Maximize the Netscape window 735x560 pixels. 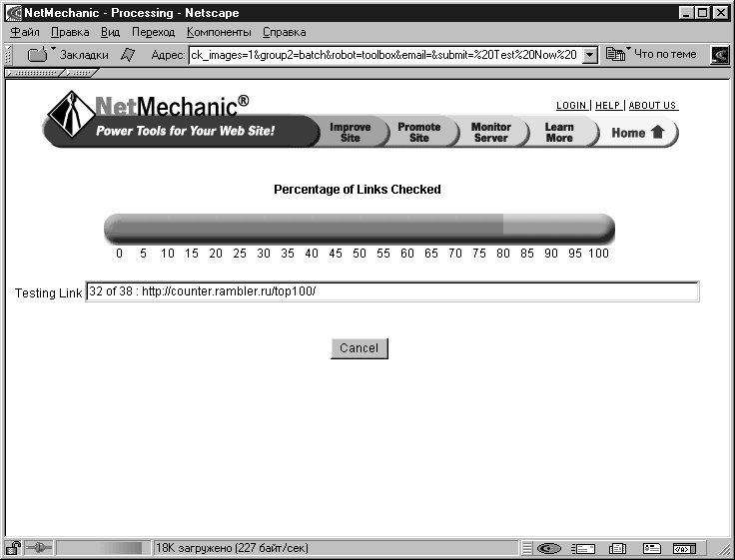[x=703, y=13]
